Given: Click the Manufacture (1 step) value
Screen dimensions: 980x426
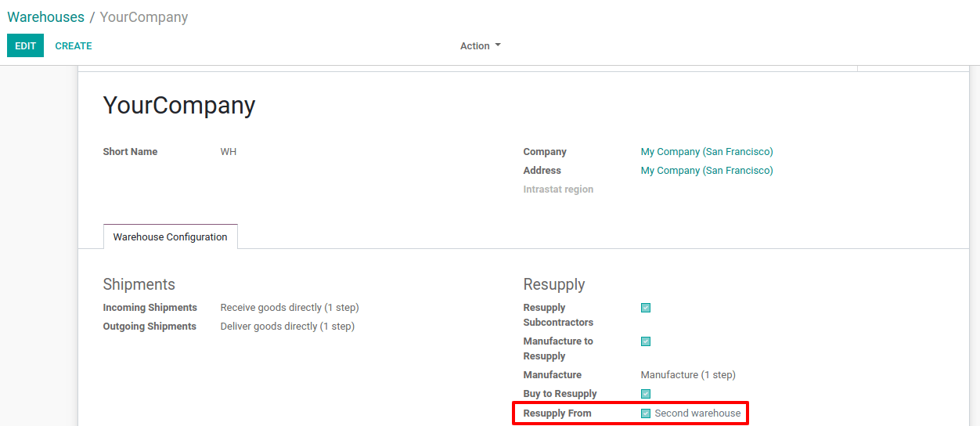Looking at the screenshot, I should [x=687, y=375].
